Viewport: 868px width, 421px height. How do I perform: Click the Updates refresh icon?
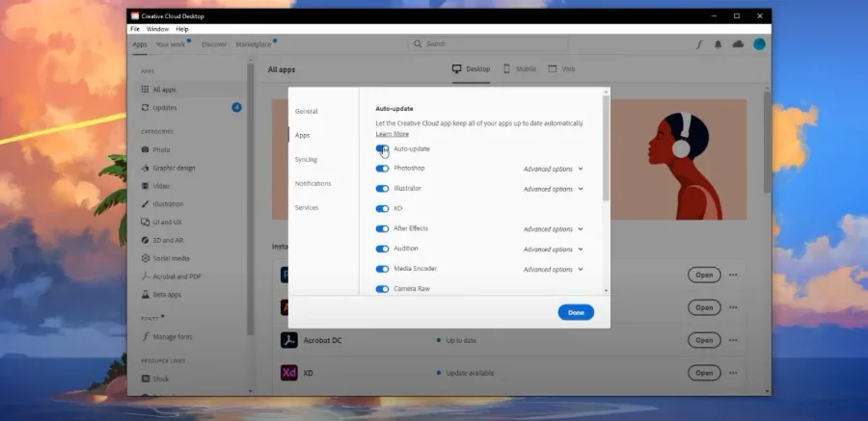(145, 107)
